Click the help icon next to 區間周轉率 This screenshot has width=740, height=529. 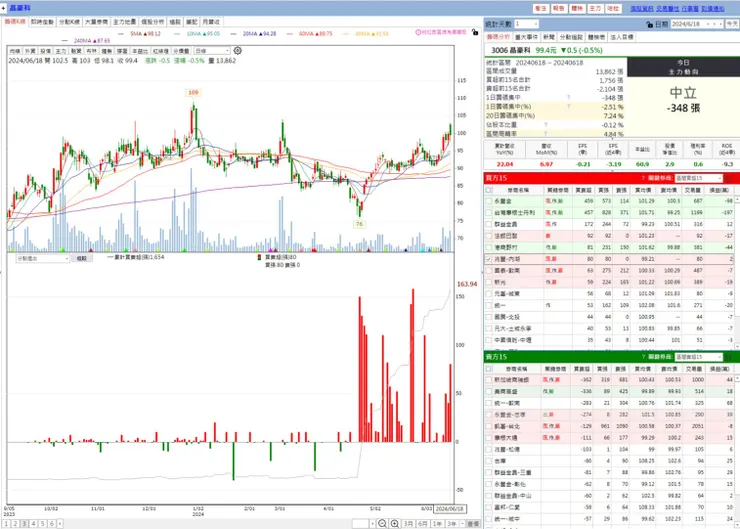[546, 134]
